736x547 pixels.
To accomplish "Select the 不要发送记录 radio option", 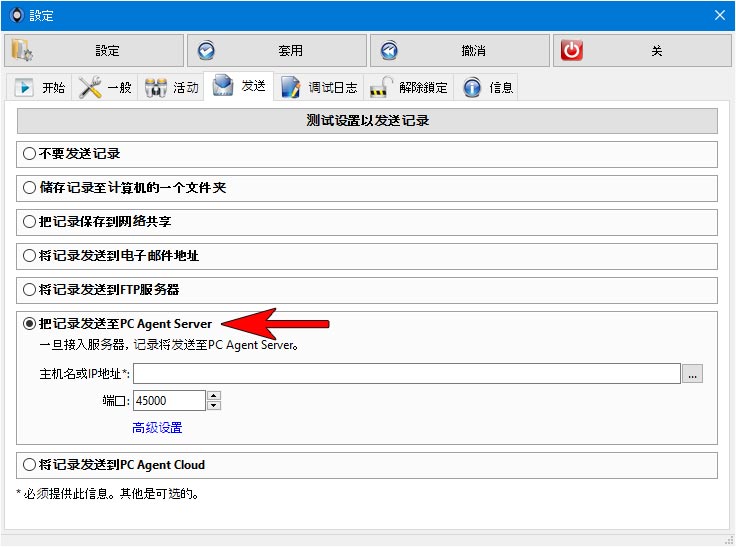I will pyautogui.click(x=30, y=154).
